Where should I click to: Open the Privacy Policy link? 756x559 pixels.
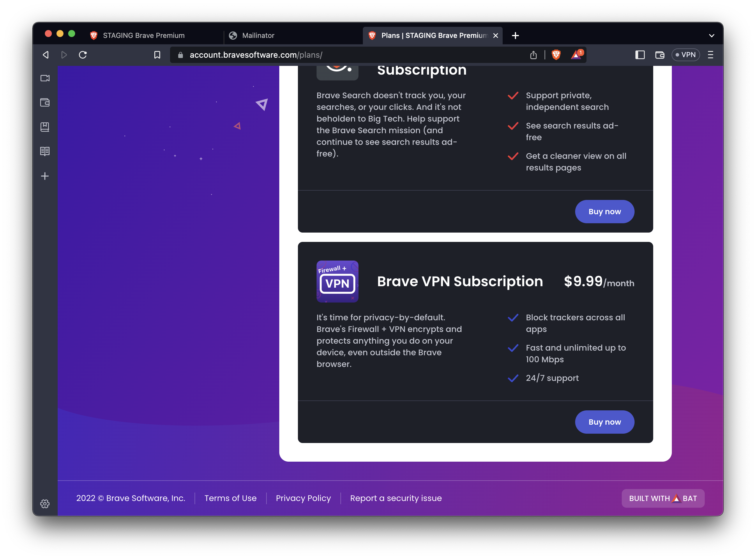[x=303, y=498]
